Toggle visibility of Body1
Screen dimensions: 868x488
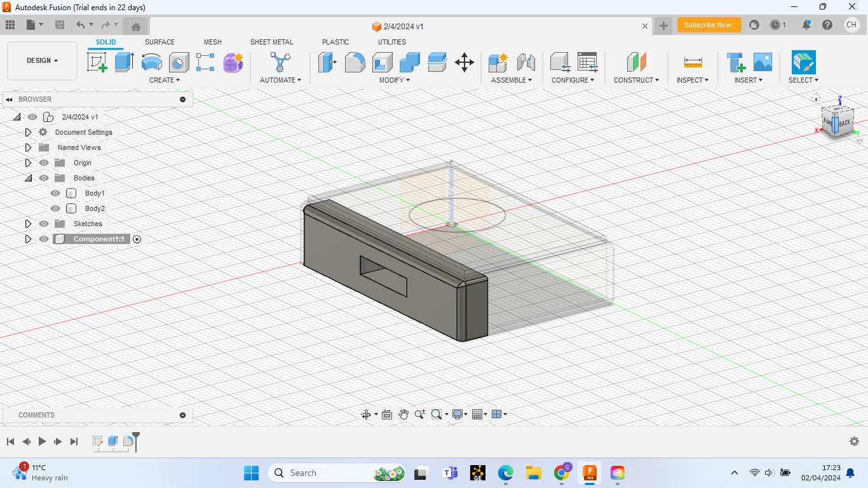coord(55,193)
